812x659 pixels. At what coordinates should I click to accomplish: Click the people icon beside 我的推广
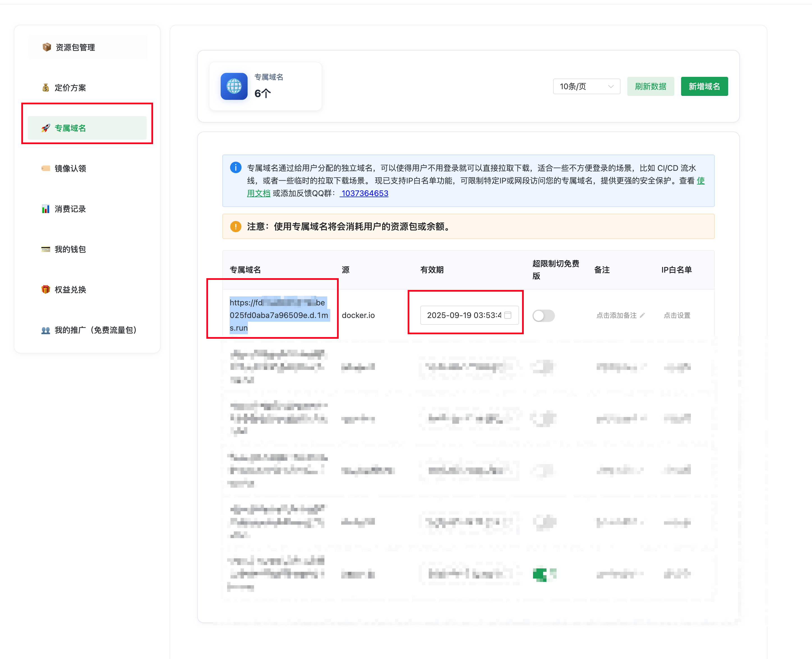pyautogui.click(x=45, y=330)
